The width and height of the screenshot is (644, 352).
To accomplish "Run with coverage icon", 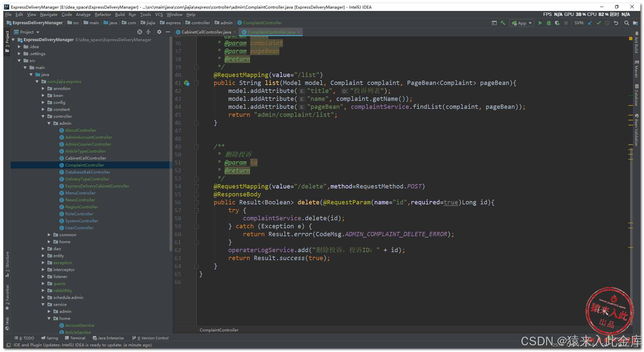I will click(557, 23).
